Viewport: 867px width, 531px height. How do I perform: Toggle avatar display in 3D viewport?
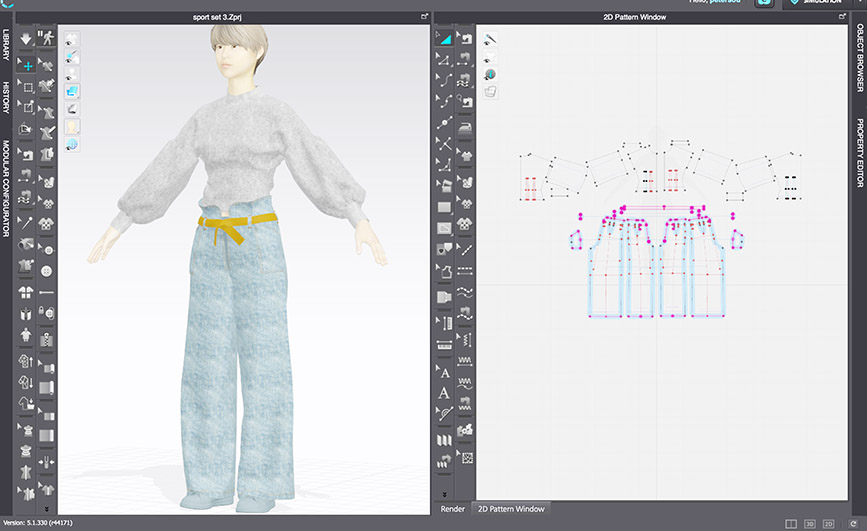tap(73, 75)
